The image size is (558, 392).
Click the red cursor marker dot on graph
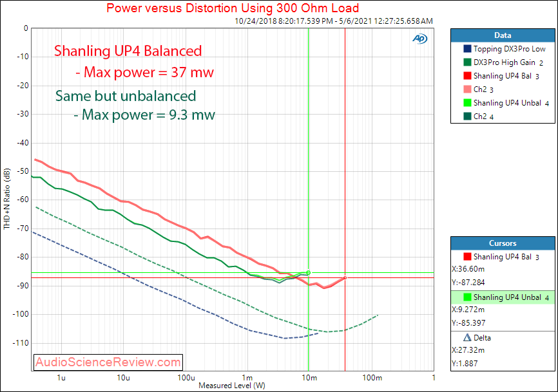tap(345, 278)
